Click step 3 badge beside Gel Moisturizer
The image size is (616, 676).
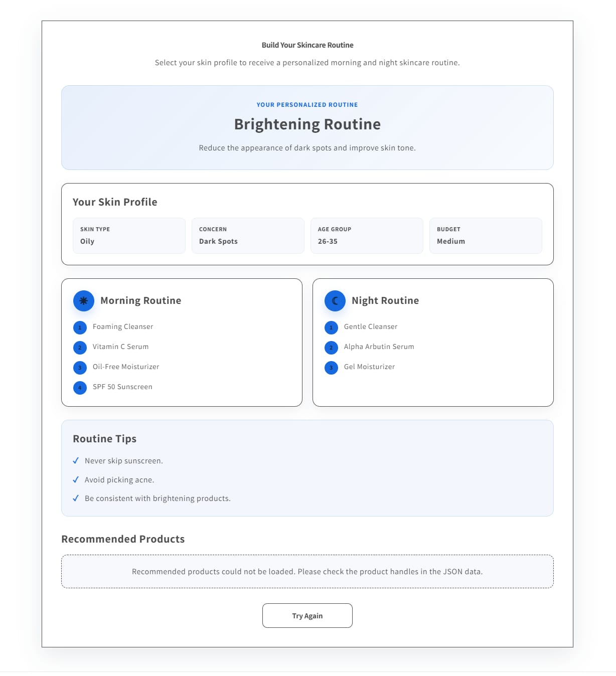click(331, 368)
